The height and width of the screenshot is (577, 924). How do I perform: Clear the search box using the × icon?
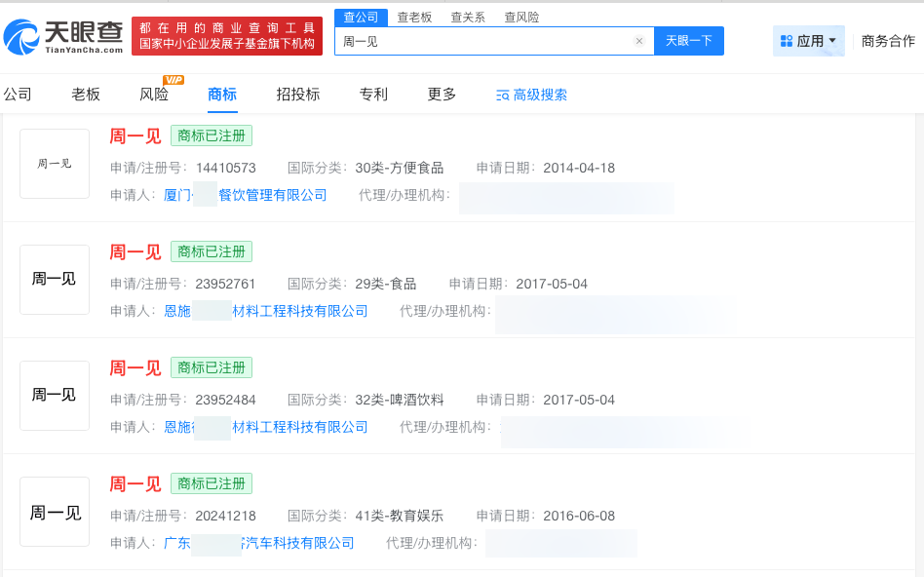pyautogui.click(x=639, y=41)
